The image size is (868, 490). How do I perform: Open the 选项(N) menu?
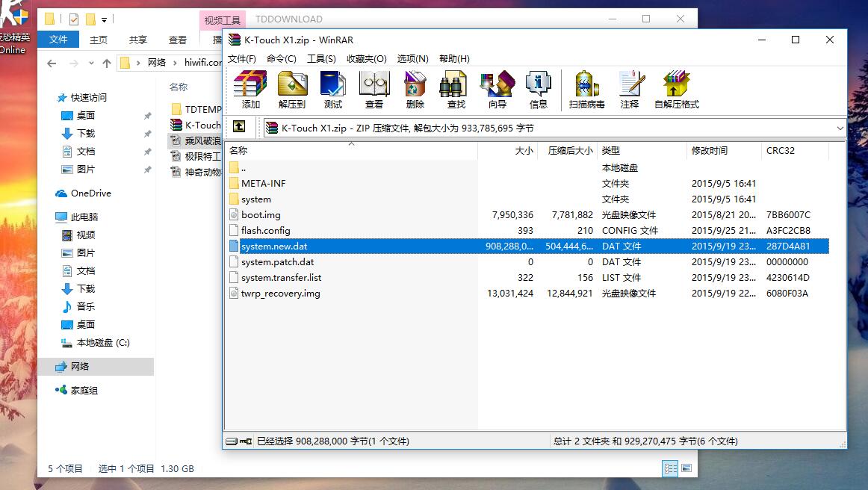412,59
